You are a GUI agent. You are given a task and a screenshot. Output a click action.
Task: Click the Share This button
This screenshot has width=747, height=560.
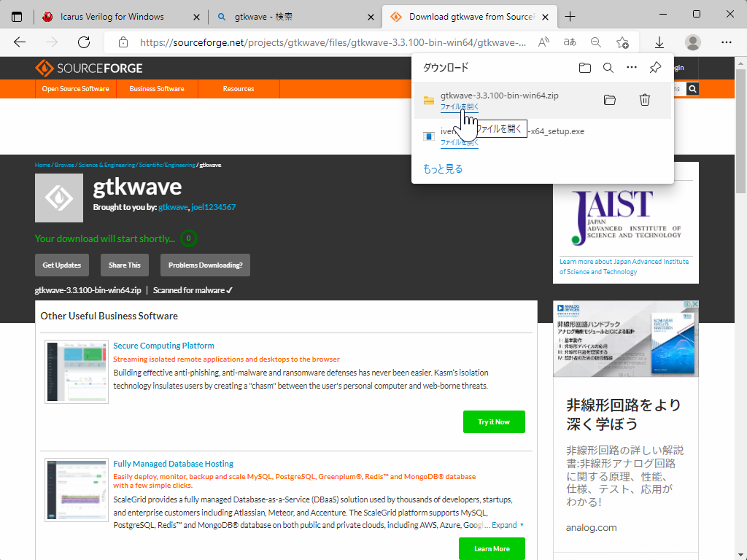coord(124,265)
